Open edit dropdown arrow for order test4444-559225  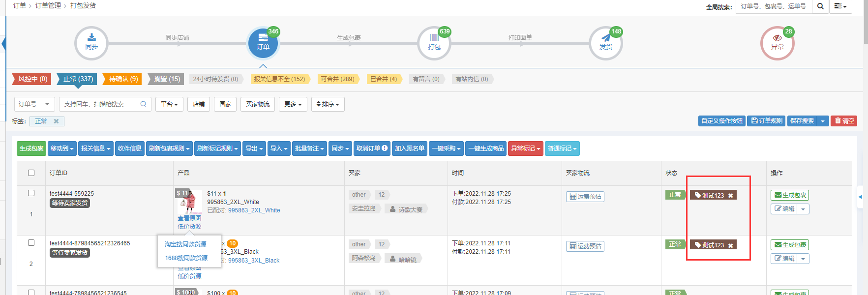tap(803, 209)
